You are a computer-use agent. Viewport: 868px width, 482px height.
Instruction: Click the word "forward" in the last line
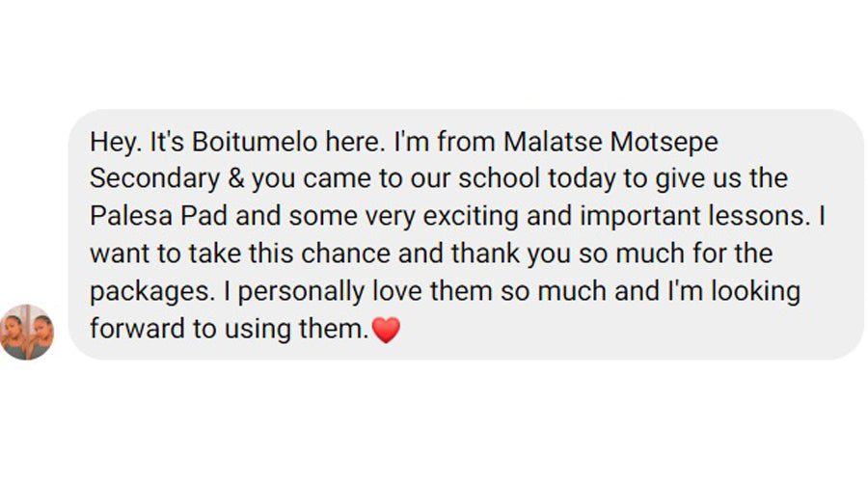(137, 329)
